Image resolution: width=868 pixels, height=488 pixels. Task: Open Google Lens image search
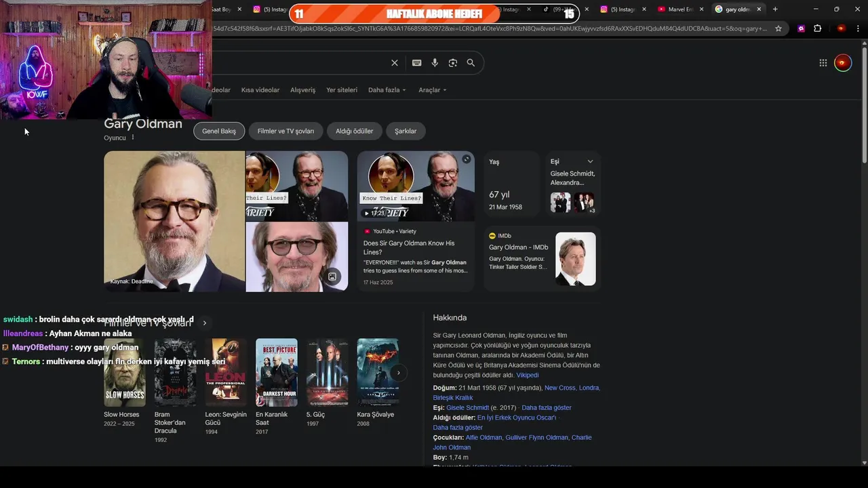click(x=453, y=63)
